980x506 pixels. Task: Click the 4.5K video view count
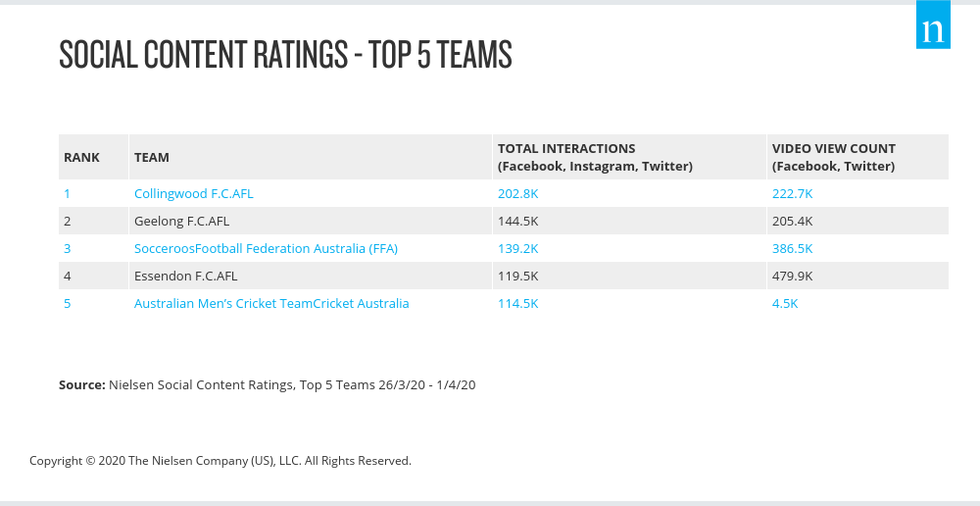(x=785, y=303)
